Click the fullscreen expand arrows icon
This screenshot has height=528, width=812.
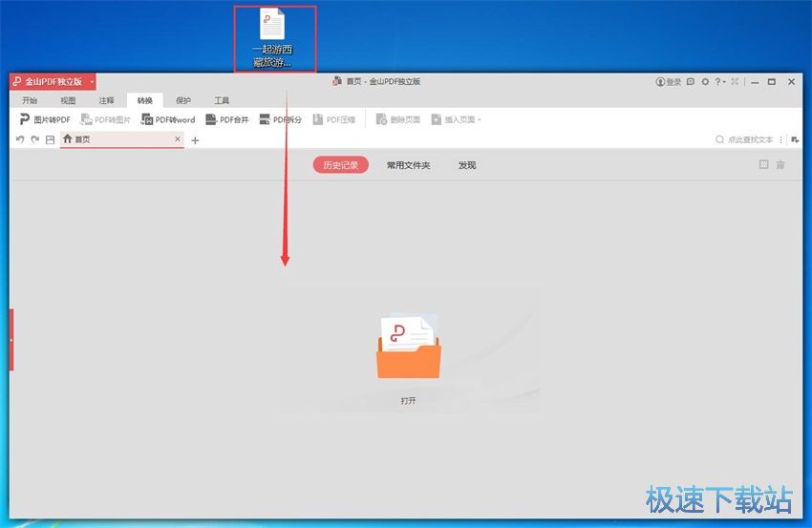[x=735, y=82]
